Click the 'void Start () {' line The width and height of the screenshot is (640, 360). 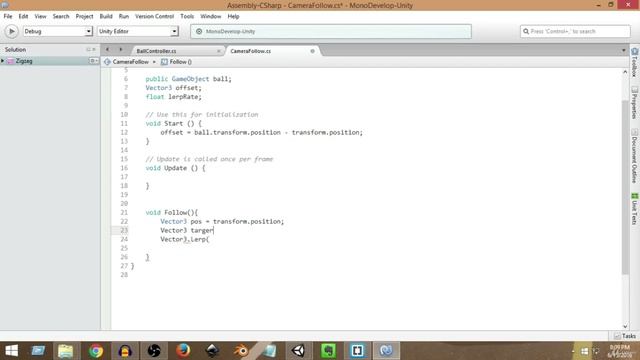[x=173, y=123]
